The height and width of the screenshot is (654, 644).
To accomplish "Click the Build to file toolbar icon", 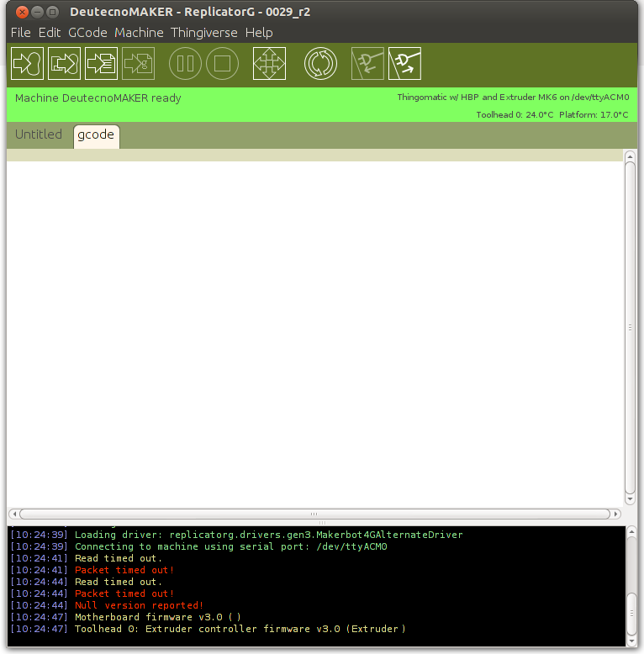I will [64, 64].
